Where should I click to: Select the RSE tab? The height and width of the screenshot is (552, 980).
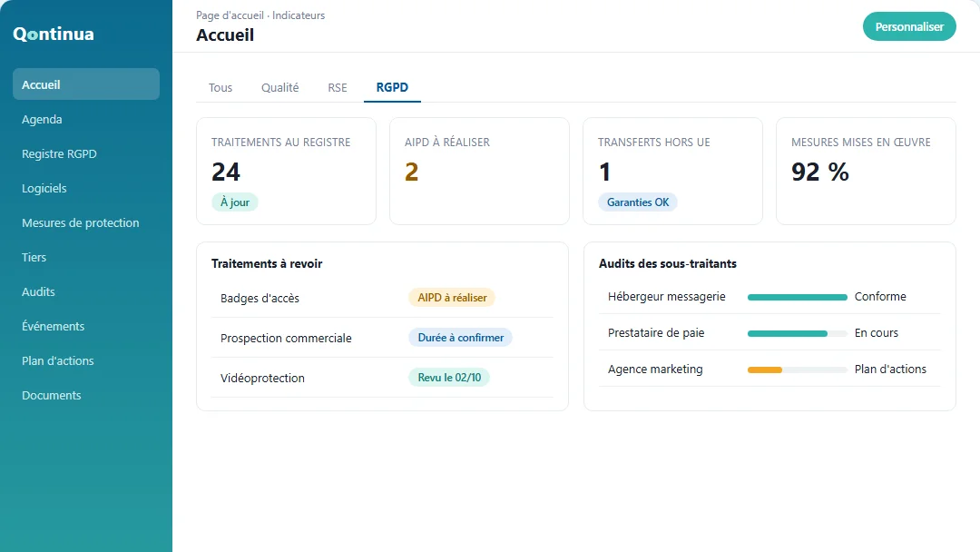338,87
